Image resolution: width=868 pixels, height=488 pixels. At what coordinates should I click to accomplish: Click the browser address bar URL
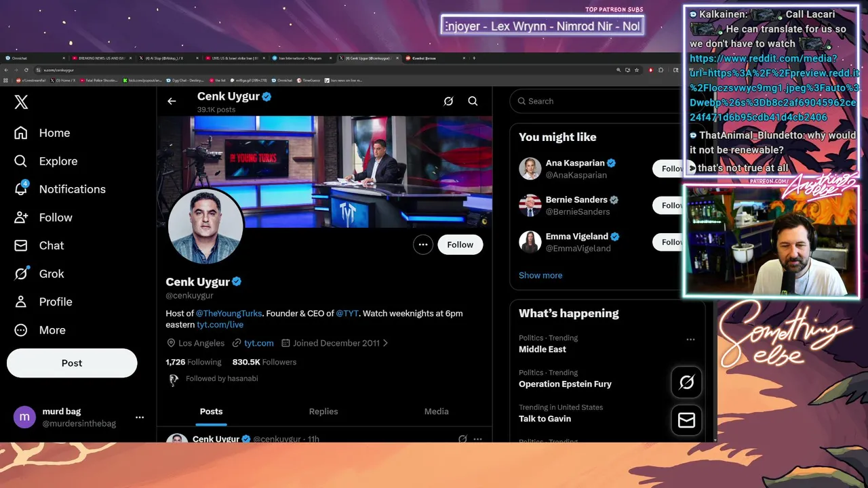[x=59, y=70]
